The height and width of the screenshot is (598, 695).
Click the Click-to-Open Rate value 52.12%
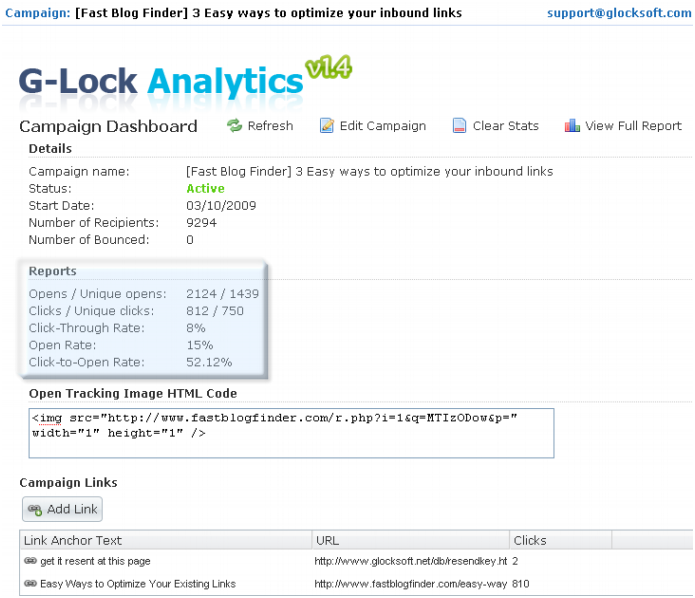(209, 362)
